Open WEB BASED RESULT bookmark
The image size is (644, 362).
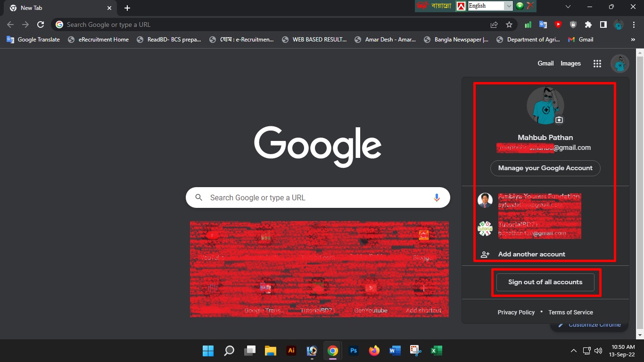pyautogui.click(x=314, y=40)
